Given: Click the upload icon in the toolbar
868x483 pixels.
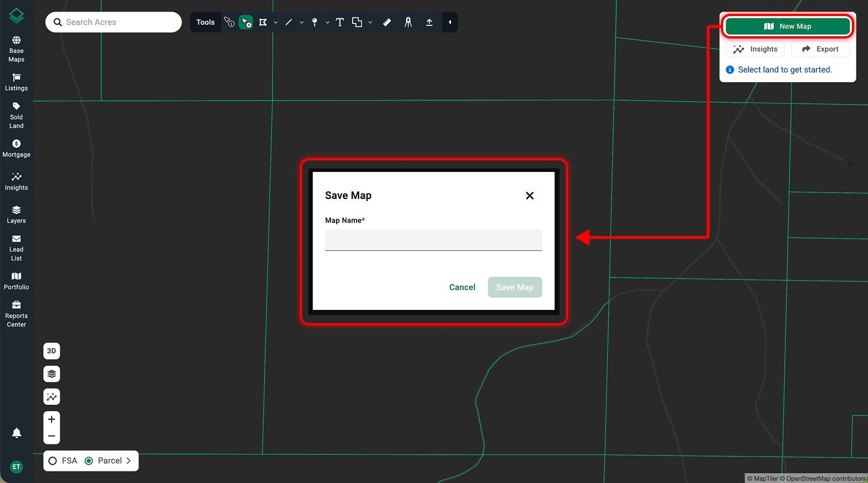Looking at the screenshot, I should point(429,22).
